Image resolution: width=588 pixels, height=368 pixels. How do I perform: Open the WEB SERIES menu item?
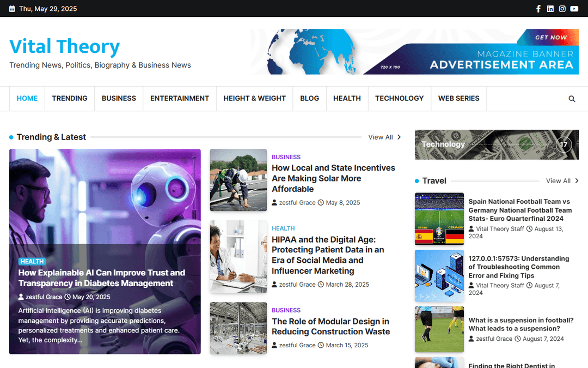pyautogui.click(x=458, y=98)
